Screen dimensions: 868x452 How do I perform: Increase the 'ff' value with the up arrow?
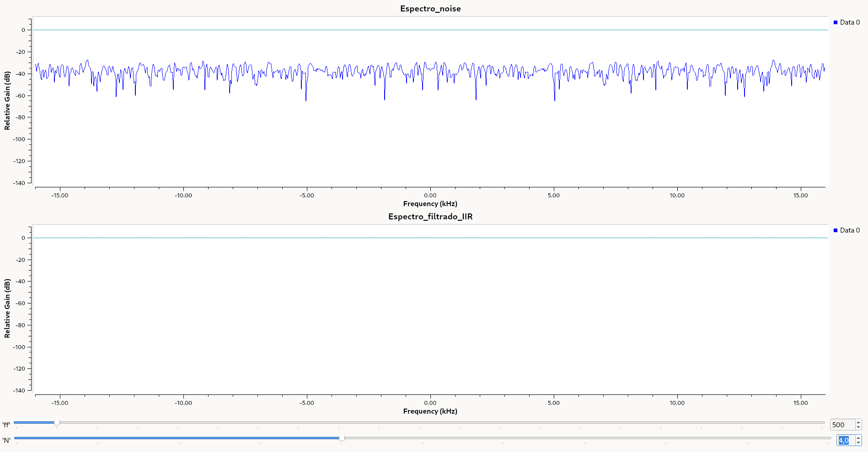[858, 422]
